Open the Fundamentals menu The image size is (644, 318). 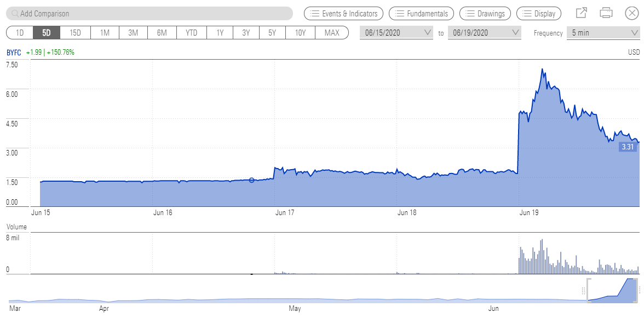(x=421, y=13)
